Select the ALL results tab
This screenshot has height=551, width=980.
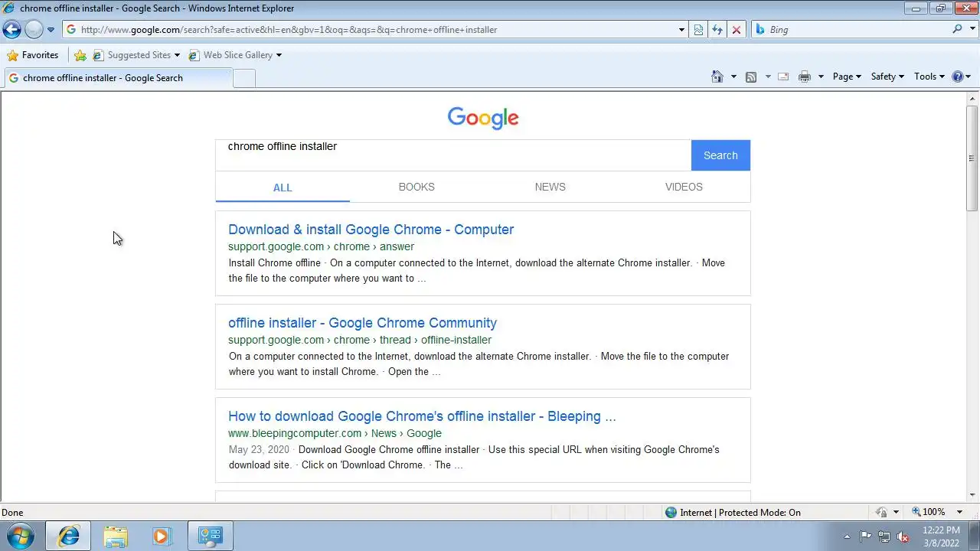click(283, 187)
